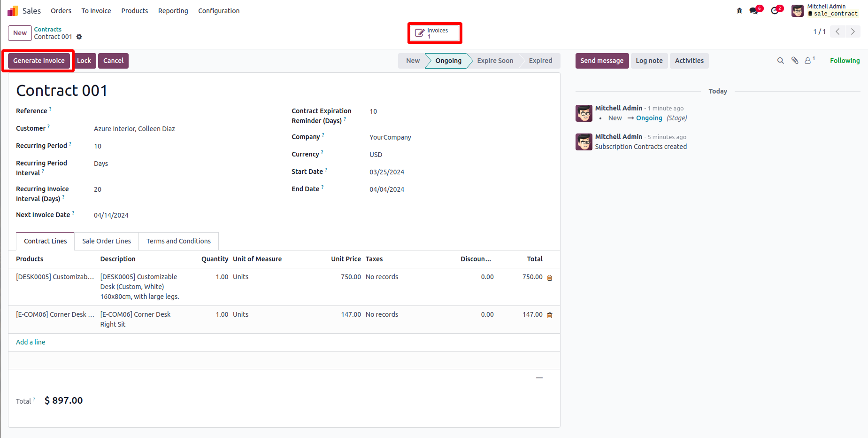Open the Configuration menu
The height and width of the screenshot is (438, 868).
point(219,11)
